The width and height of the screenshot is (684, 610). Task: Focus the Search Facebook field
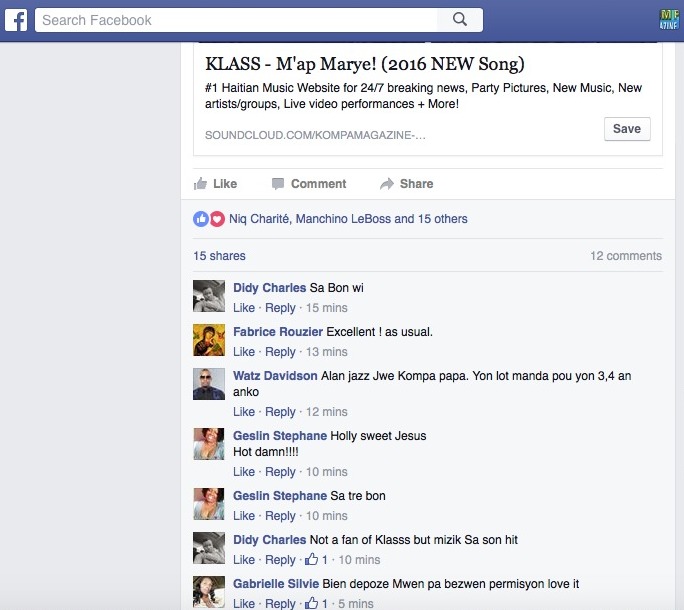pos(236,20)
